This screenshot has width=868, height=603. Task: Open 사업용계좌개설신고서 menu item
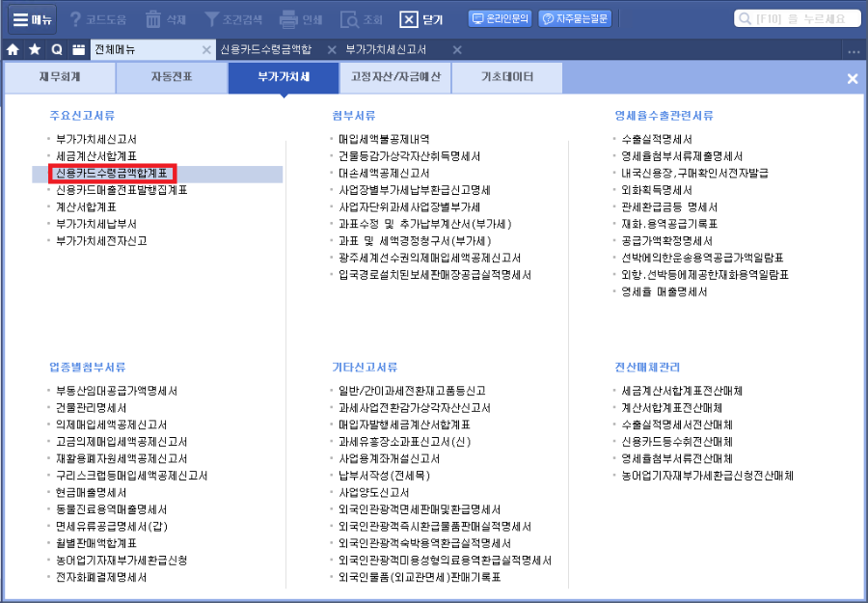coord(390,459)
